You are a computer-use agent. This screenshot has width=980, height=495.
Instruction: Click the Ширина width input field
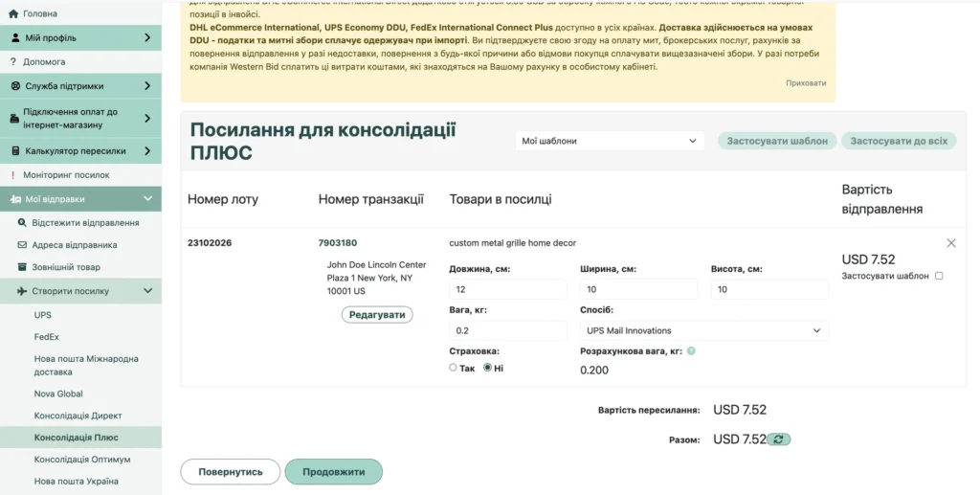point(638,289)
